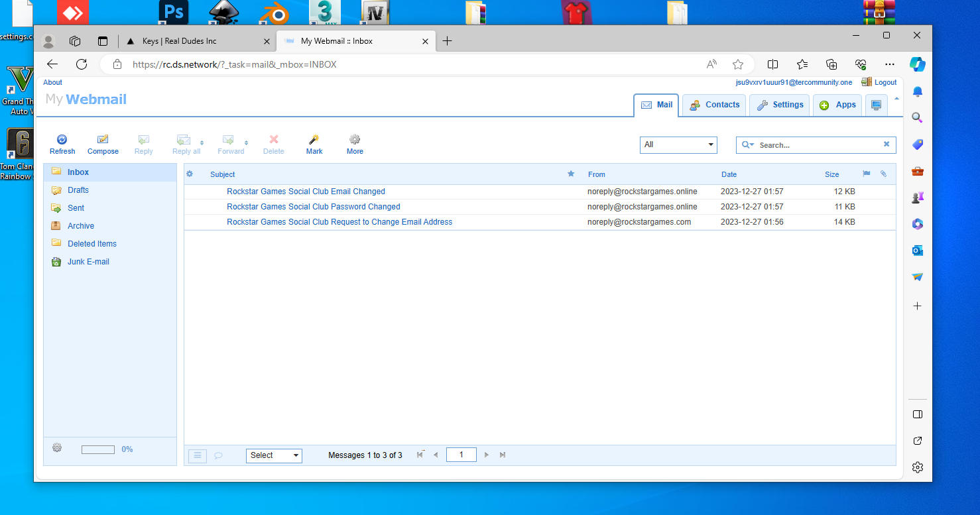Open the Contacts tab
Screen dimensions: 980x515
[714, 105]
